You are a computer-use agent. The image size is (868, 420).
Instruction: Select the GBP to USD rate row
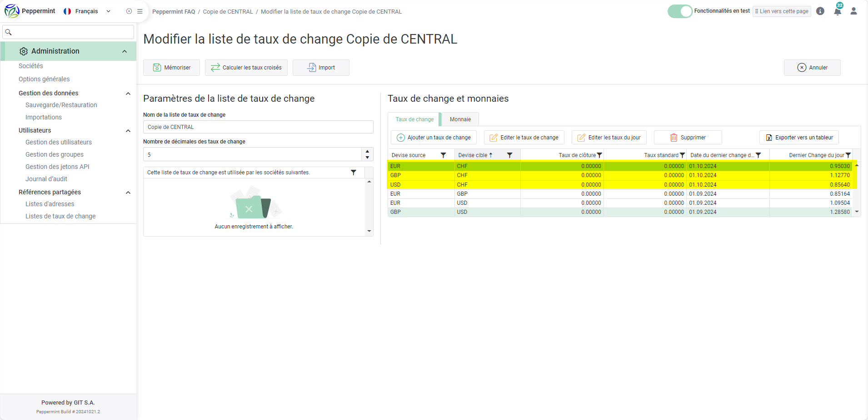point(620,212)
